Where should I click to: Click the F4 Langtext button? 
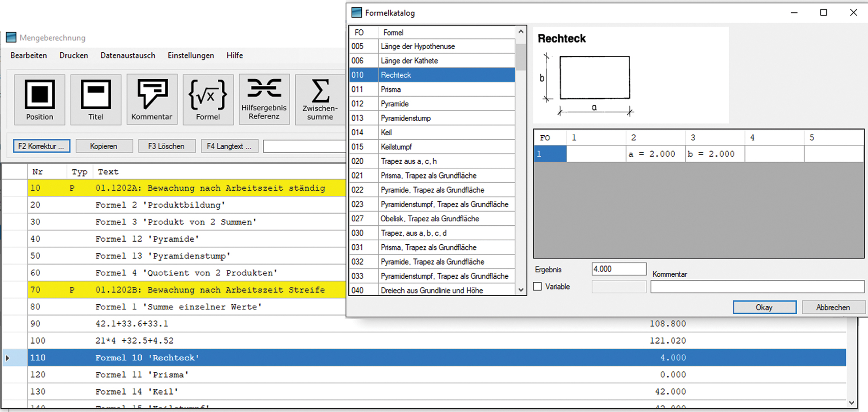coord(229,146)
